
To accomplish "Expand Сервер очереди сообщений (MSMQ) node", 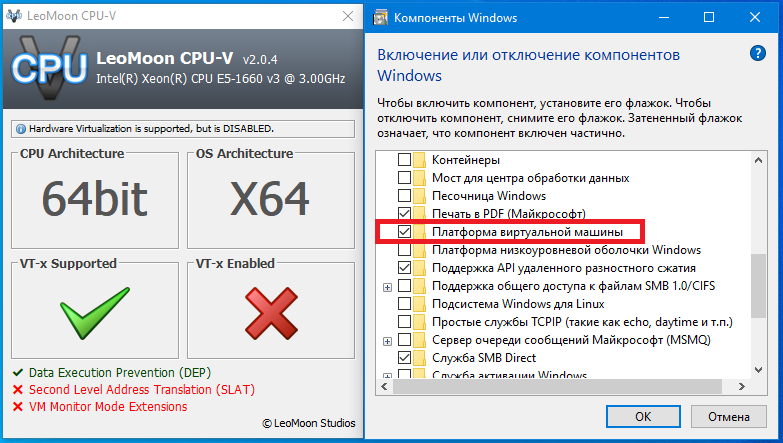I will 387,341.
